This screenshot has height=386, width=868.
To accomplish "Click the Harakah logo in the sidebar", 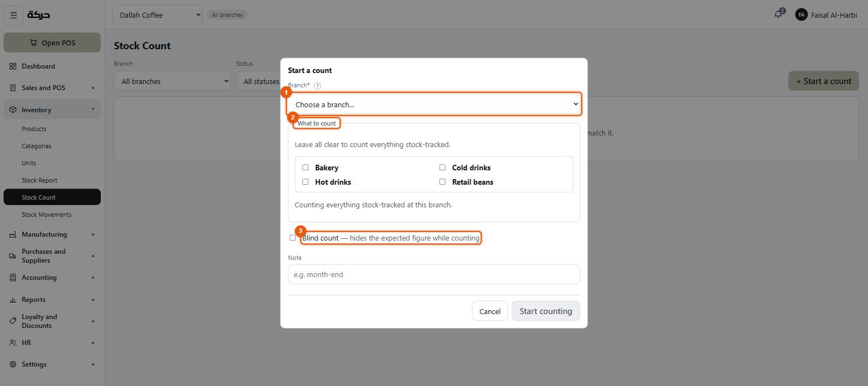I will (x=39, y=15).
